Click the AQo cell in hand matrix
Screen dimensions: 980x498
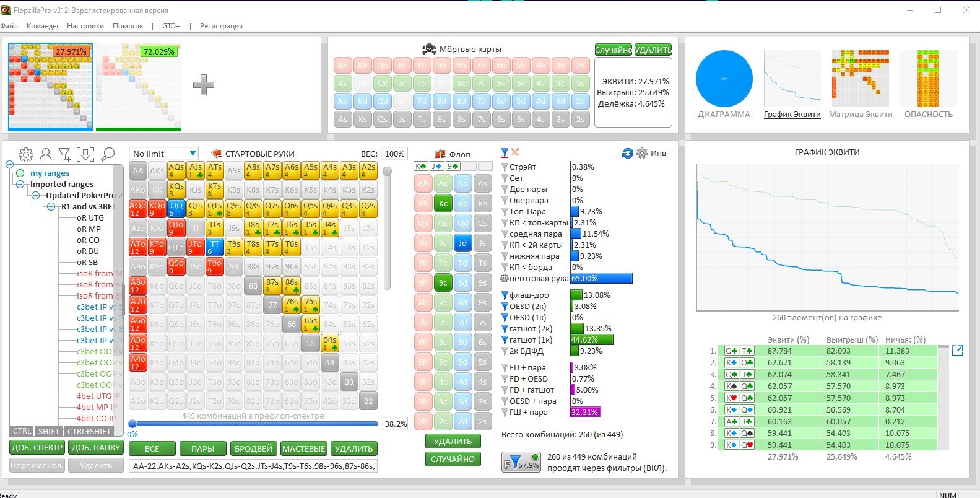(138, 209)
